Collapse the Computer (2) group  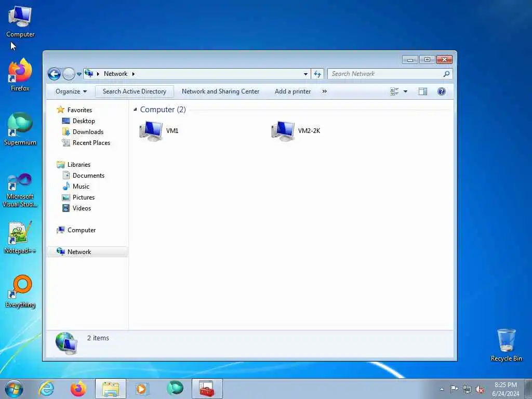coord(135,109)
